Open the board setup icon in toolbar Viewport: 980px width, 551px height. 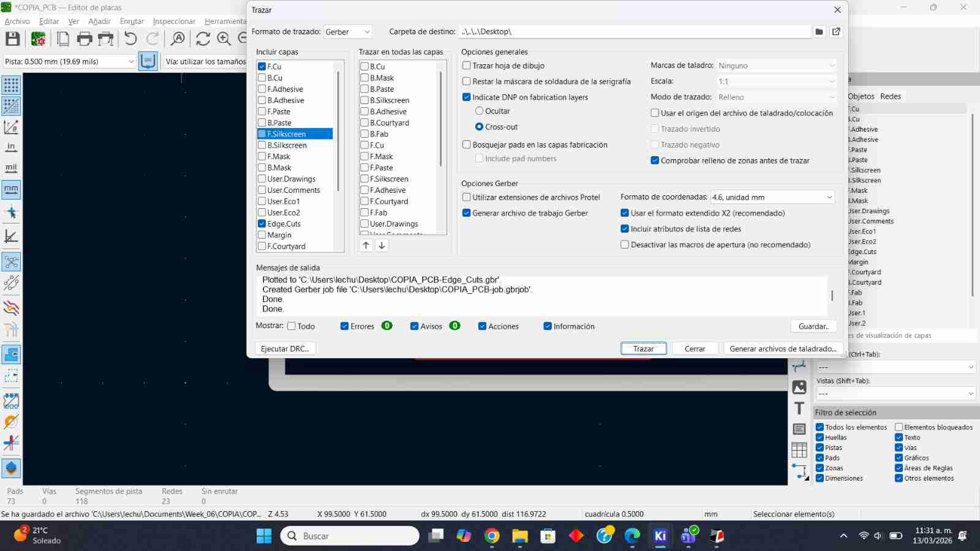point(38,39)
